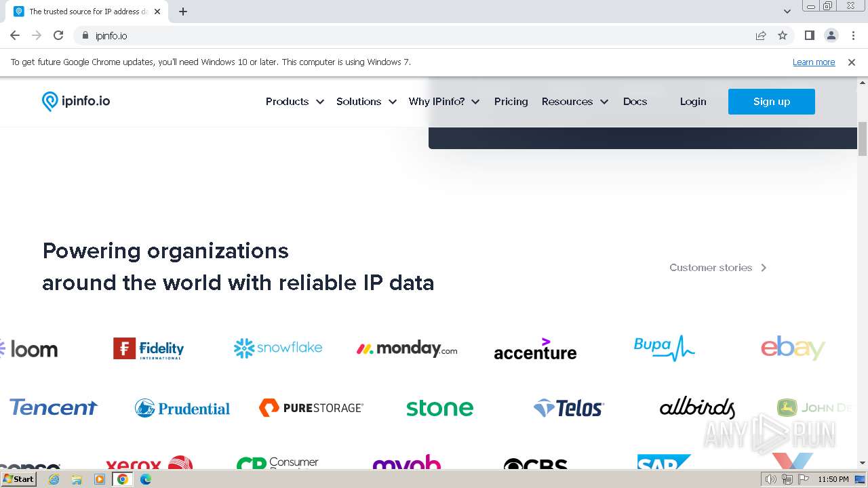868x488 pixels.
Task: Open Chrome three-dot menu
Action: [852, 35]
